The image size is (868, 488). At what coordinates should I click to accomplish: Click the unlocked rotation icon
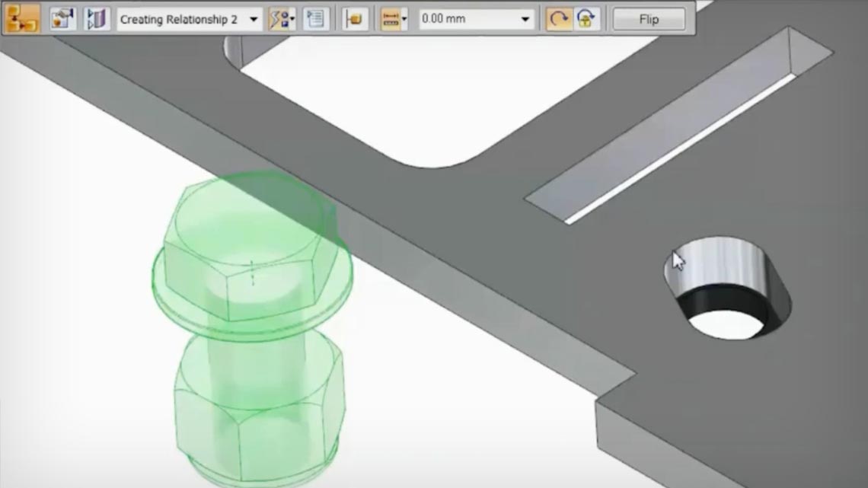(x=558, y=18)
